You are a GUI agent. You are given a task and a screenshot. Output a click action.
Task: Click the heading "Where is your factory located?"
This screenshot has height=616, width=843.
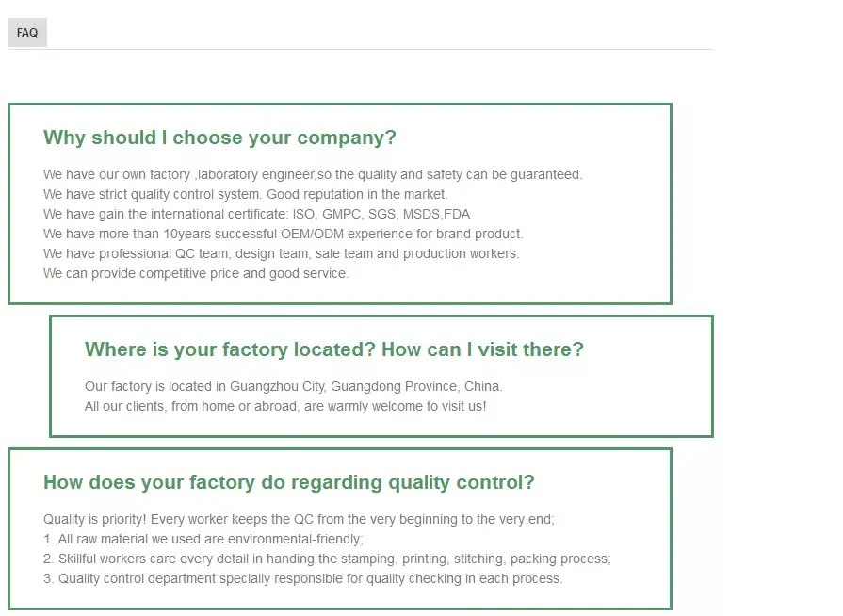pos(230,349)
